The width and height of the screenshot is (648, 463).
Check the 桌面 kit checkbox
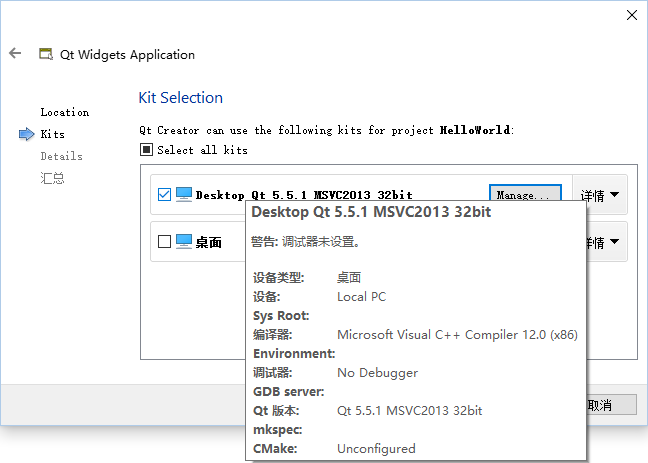click(x=164, y=241)
